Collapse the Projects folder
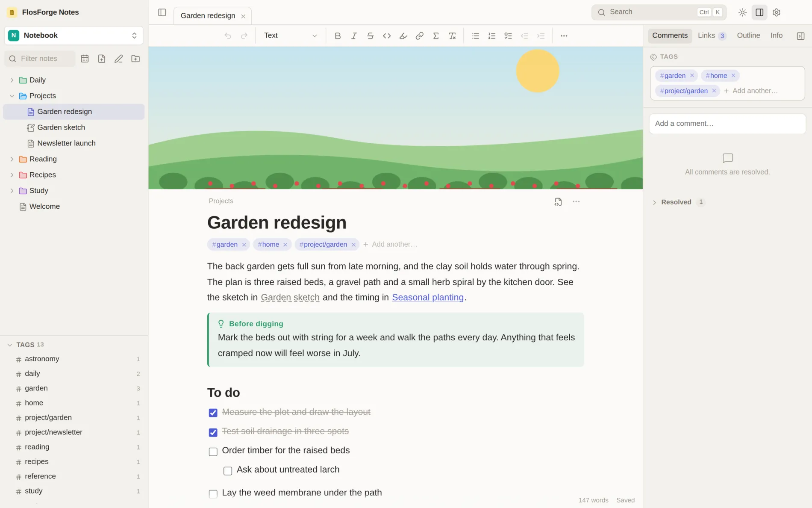812x508 pixels. (12, 96)
